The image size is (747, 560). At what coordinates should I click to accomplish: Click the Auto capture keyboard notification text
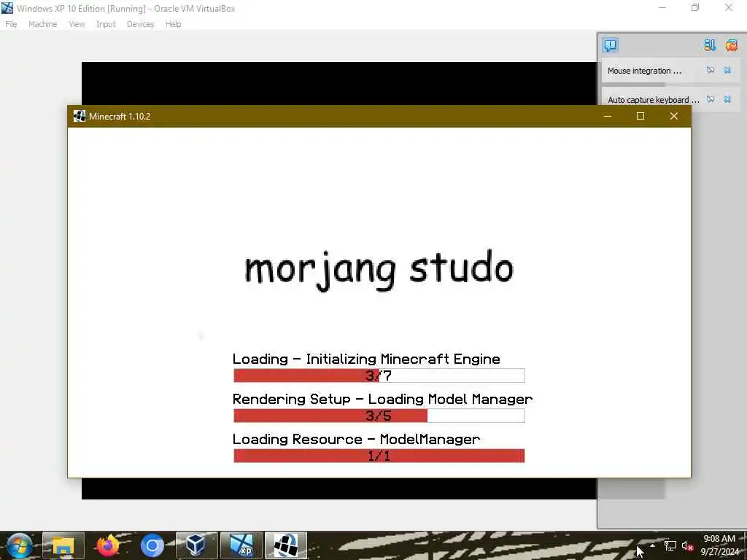click(653, 100)
